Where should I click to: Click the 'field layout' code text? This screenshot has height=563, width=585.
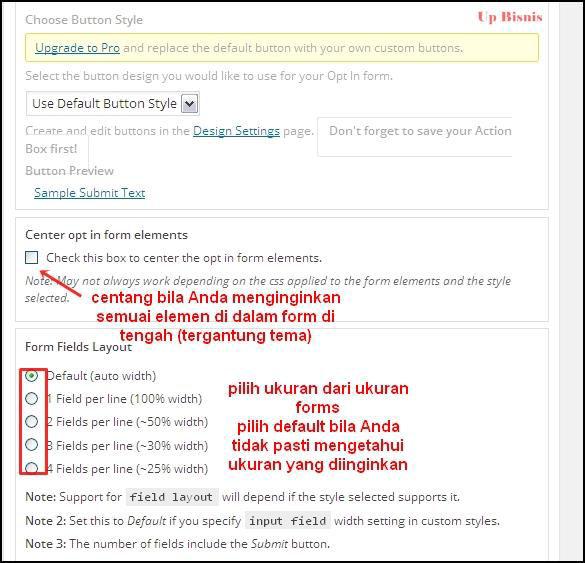click(x=172, y=497)
